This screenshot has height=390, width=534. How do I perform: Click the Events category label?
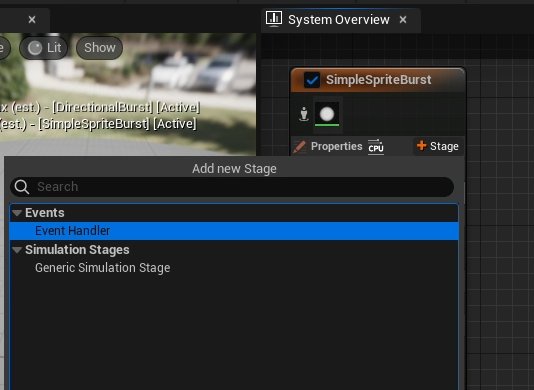45,213
